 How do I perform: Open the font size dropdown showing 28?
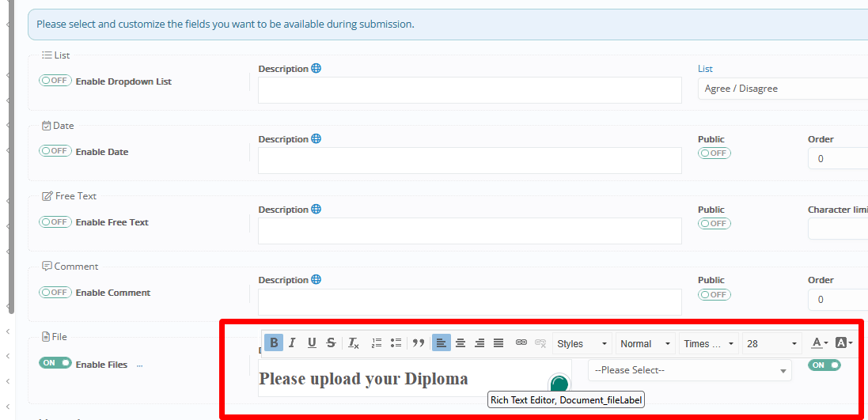[x=772, y=343]
